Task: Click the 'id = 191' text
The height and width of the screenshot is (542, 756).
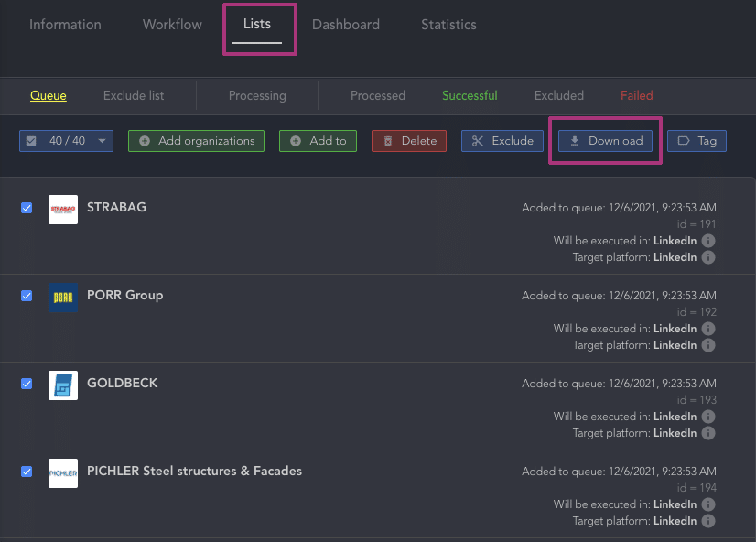Action: 697,224
